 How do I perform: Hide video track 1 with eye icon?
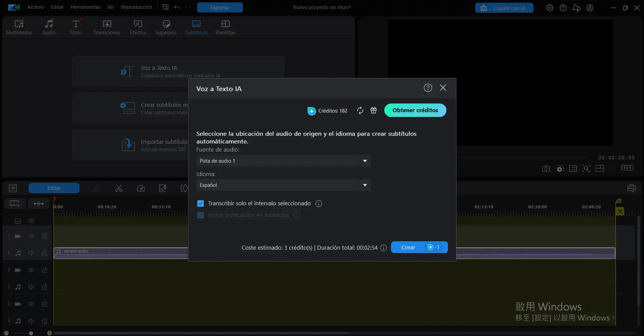(31, 236)
